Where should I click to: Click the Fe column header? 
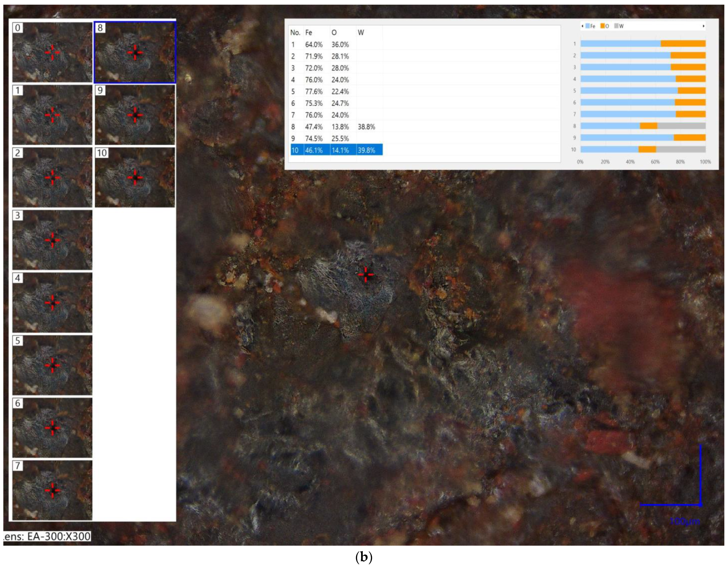pos(309,32)
